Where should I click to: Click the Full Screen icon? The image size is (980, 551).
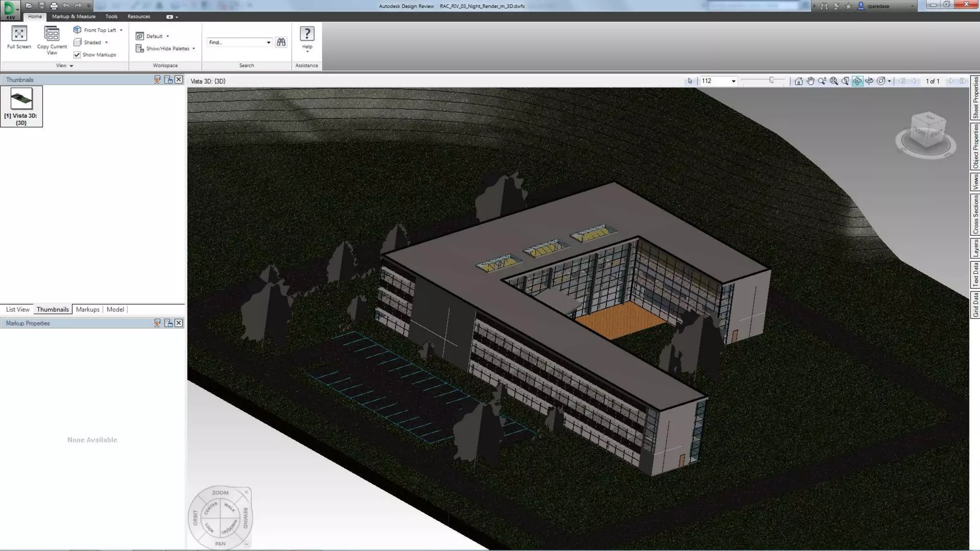19,34
